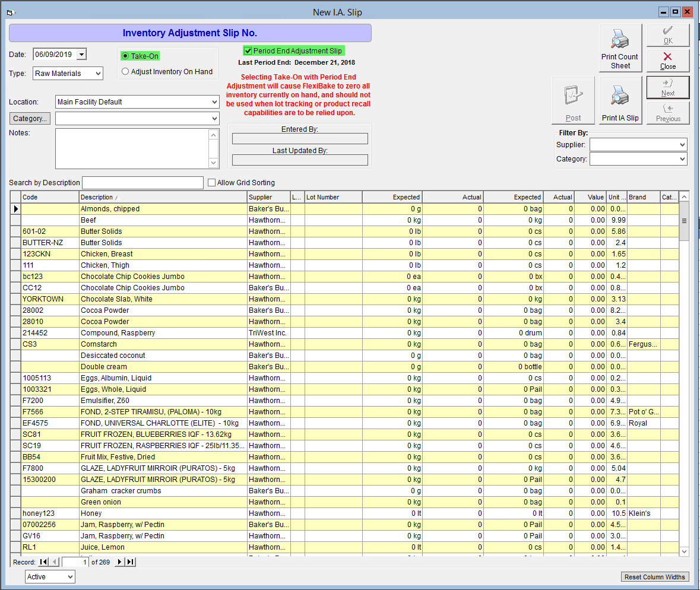Click the grid scroll down arrow
Screen dimensions: 700x590
[684, 551]
